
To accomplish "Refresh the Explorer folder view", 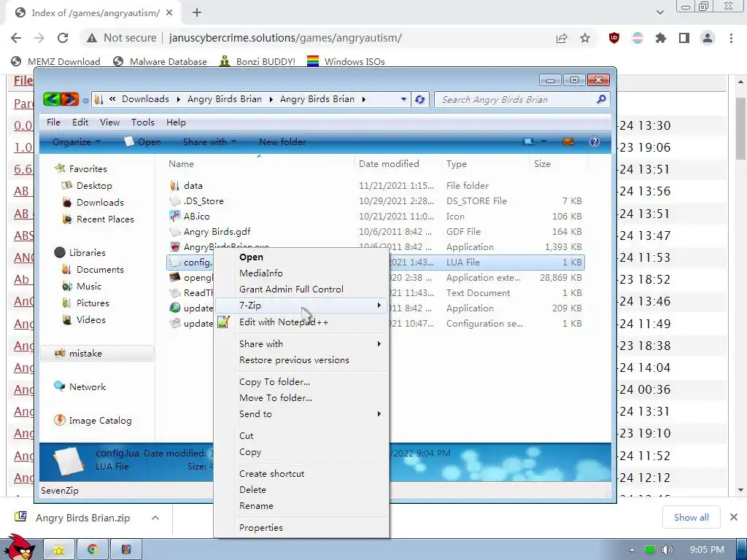I will click(x=419, y=99).
